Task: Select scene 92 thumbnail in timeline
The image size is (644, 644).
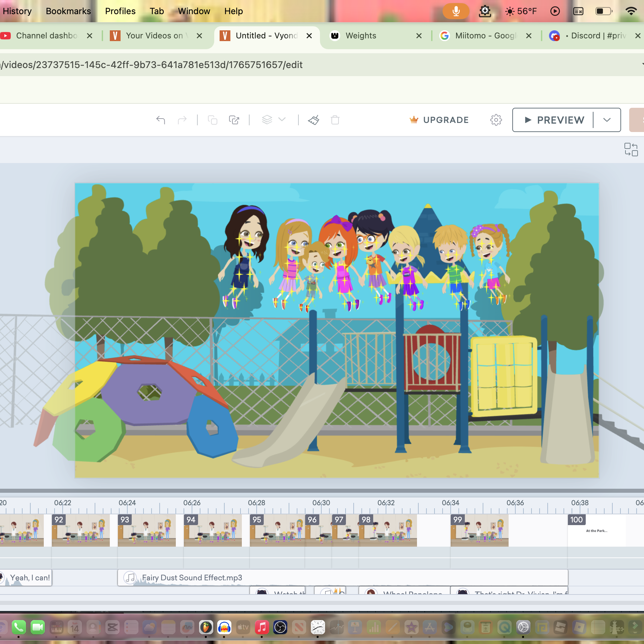Action: pyautogui.click(x=81, y=530)
